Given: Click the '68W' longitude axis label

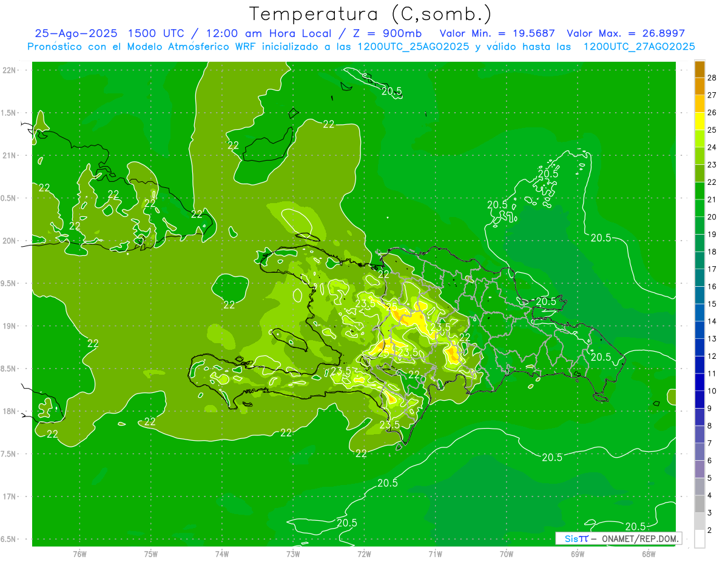Looking at the screenshot, I should pyautogui.click(x=648, y=554).
